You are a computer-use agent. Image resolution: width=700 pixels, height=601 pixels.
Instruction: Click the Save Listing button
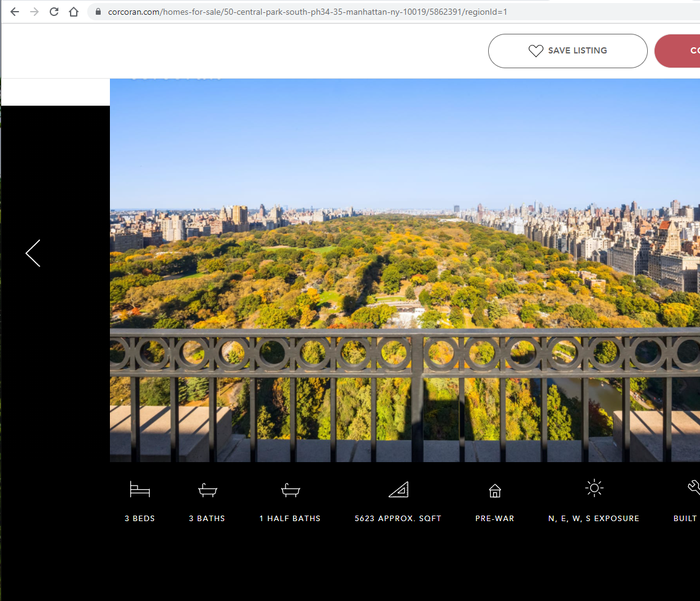click(567, 51)
